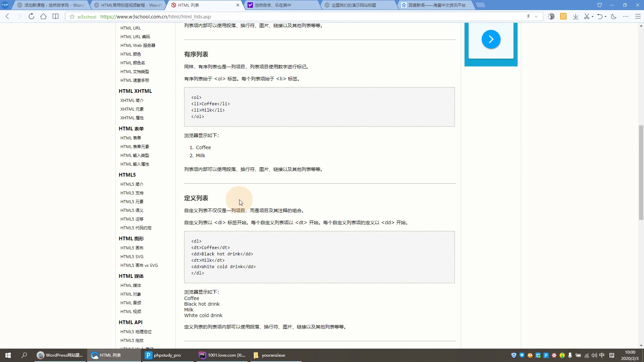Close the HTML 列表 tab
Image resolution: width=644 pixels, height=362 pixels.
pyautogui.click(x=238, y=5)
